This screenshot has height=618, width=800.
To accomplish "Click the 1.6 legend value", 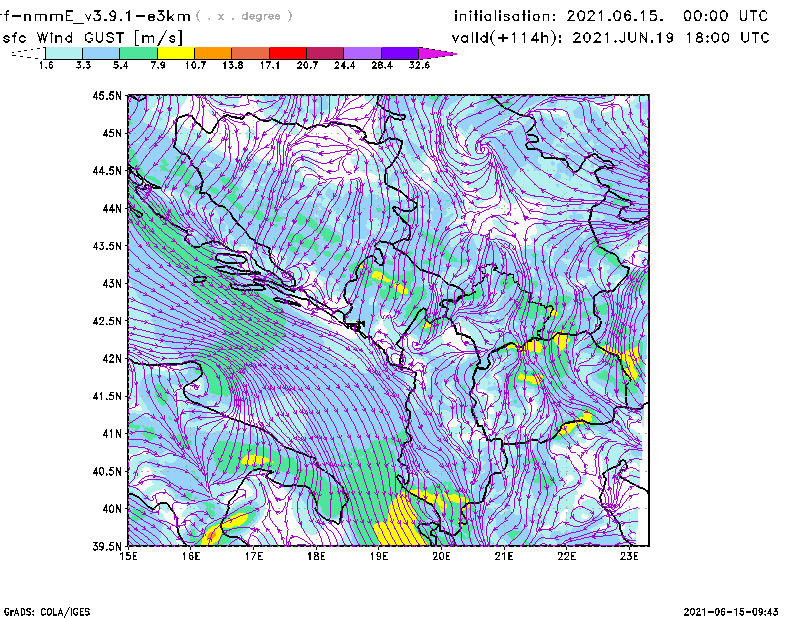I will pos(46,65).
